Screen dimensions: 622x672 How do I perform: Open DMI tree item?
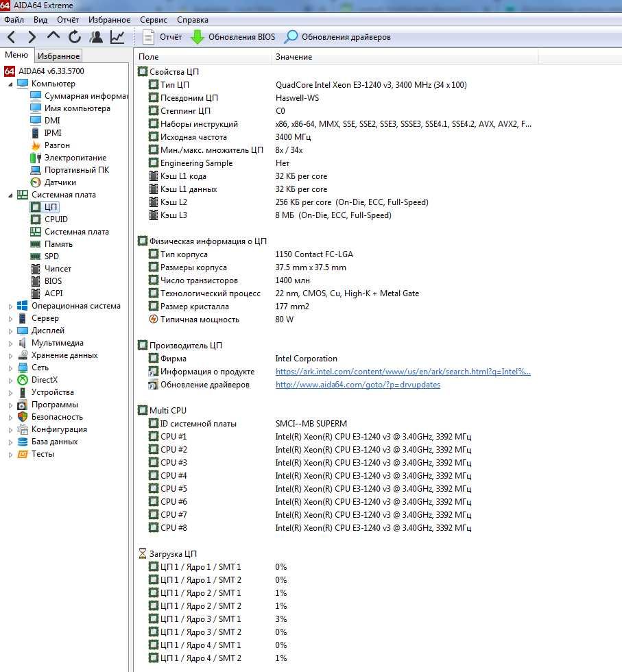[45, 121]
